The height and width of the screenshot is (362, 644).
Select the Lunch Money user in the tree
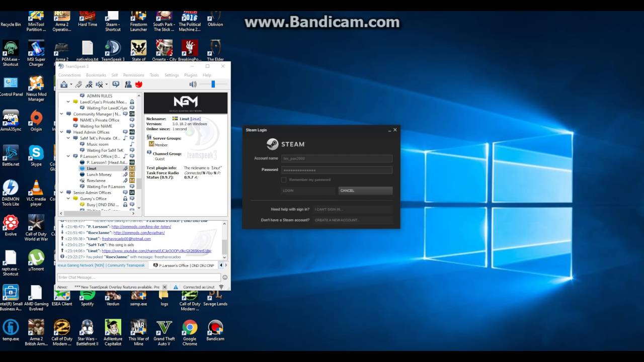point(99,174)
